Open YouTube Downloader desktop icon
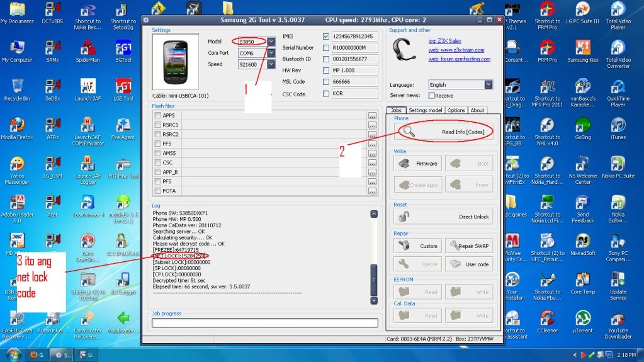 click(618, 325)
